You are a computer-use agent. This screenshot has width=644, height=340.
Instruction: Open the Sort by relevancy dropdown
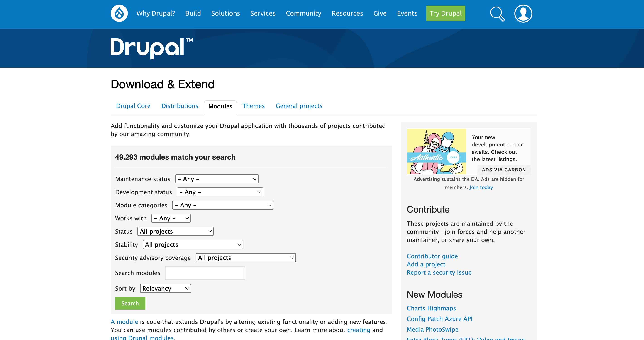coord(166,288)
